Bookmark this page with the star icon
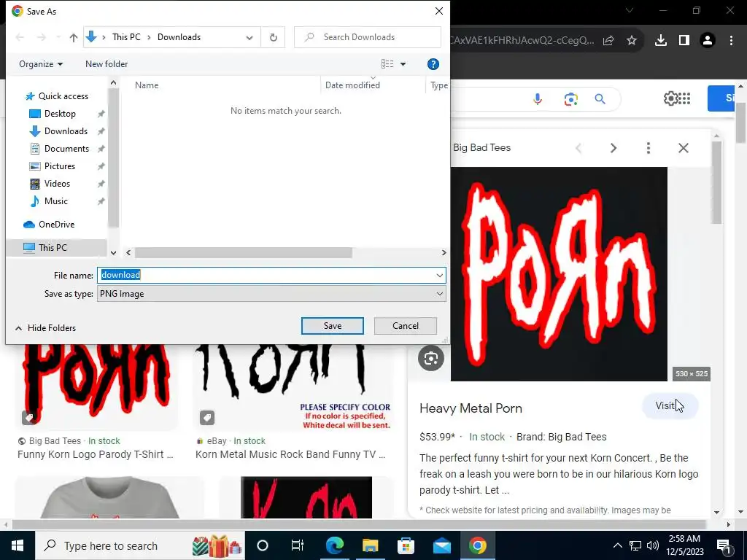Image resolution: width=747 pixels, height=560 pixels. pos(632,41)
